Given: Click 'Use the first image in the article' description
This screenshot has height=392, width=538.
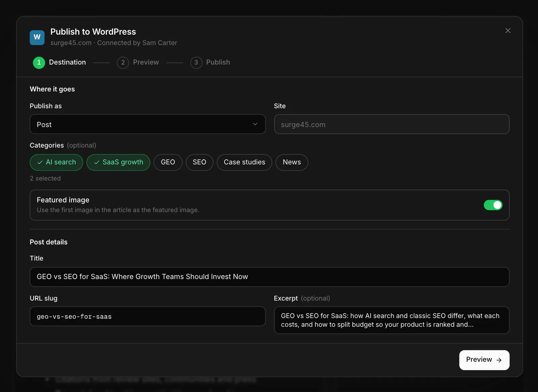Looking at the screenshot, I should click(x=118, y=210).
